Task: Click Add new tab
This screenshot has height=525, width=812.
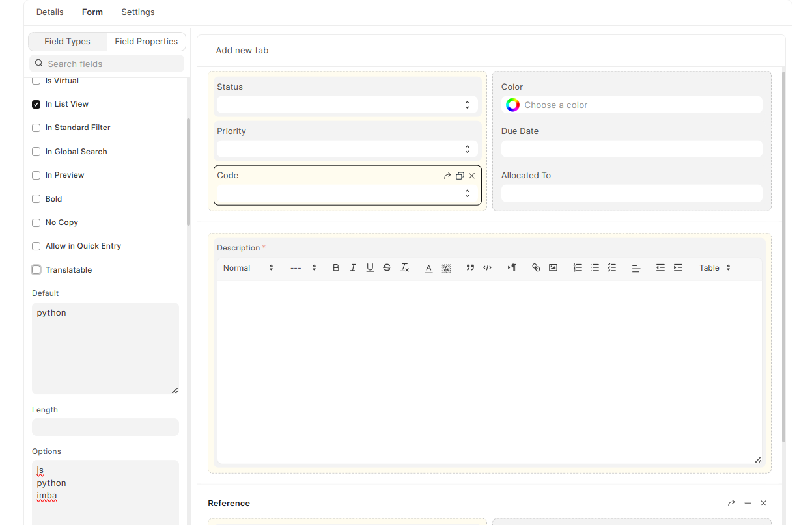Action: point(242,51)
